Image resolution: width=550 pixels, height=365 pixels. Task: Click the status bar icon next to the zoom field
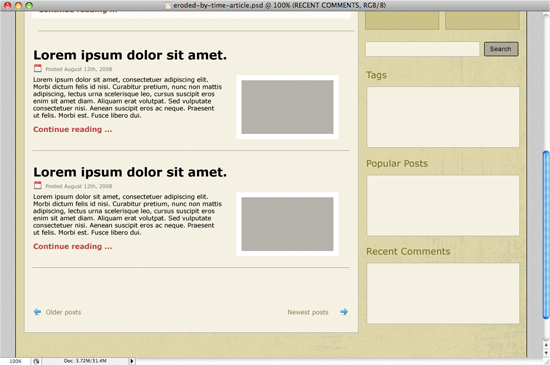point(36,361)
